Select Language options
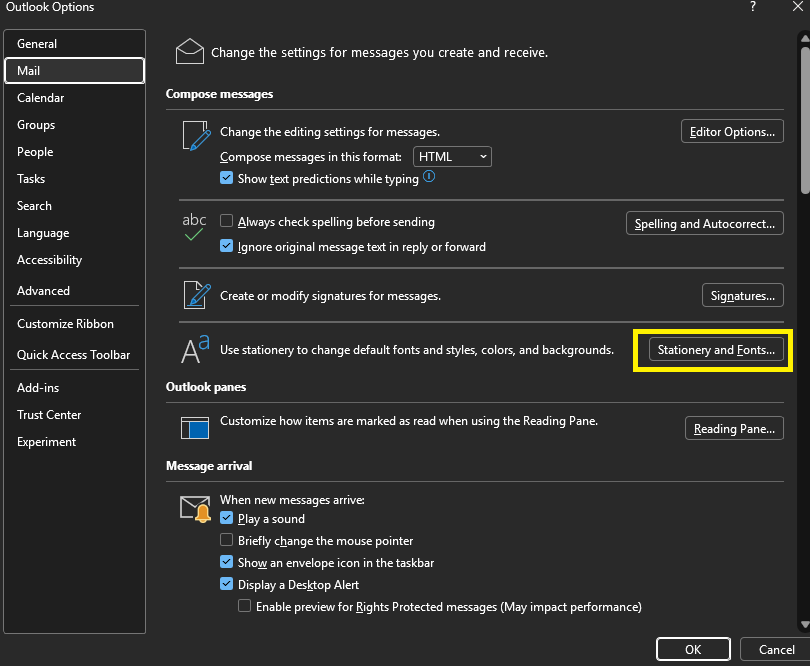Screen dimensions: 810x666 tap(74, 233)
